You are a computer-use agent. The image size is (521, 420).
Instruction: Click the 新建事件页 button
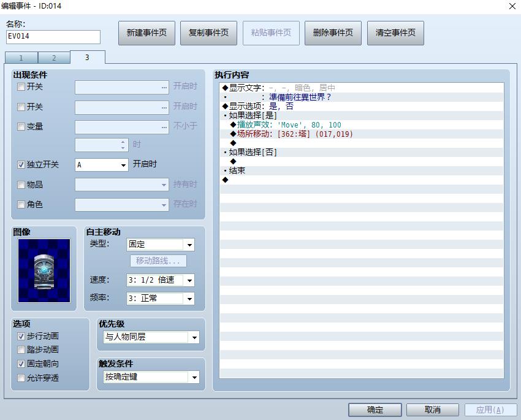click(x=146, y=33)
